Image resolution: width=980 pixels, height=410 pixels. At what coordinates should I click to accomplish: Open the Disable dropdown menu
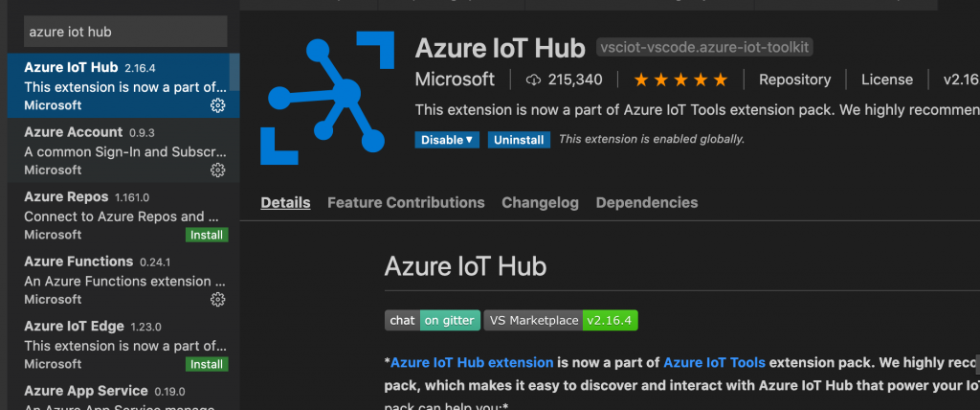tap(447, 140)
